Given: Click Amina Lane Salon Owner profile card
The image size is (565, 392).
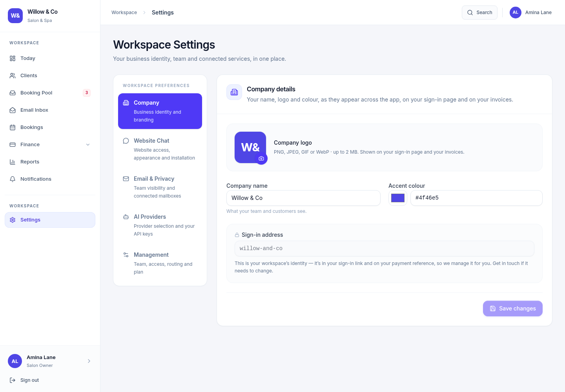Looking at the screenshot, I should click(50, 361).
